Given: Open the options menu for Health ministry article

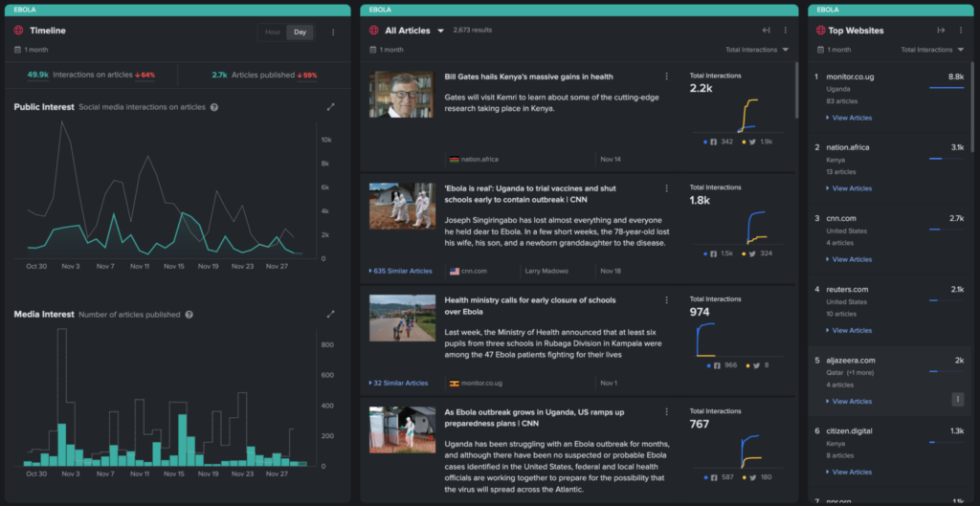Looking at the screenshot, I should point(666,299).
